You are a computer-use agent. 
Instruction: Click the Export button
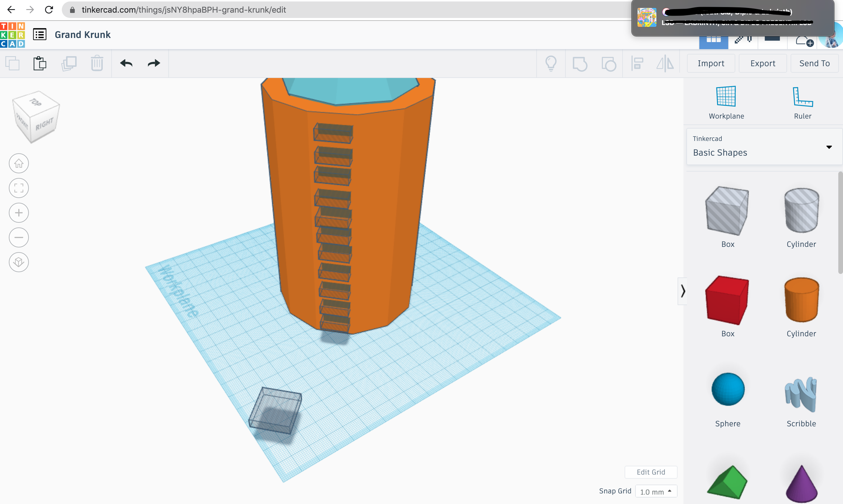(x=762, y=64)
